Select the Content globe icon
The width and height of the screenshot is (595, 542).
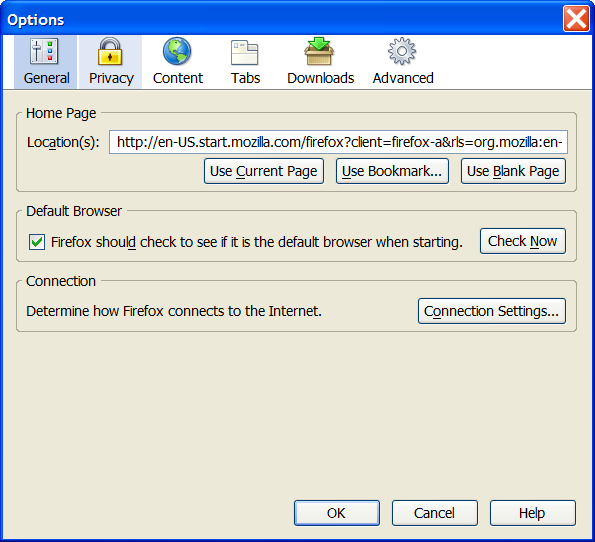177,51
